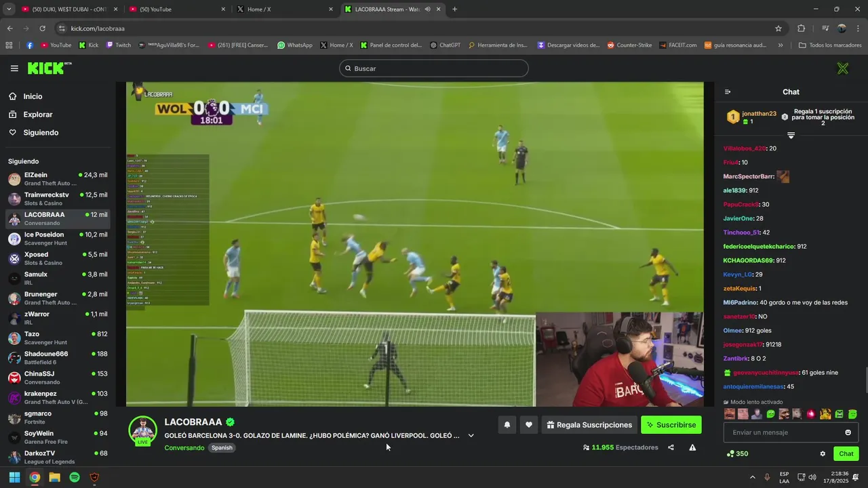Open File Explorer from taskbar
868x488 pixels.
54,477
